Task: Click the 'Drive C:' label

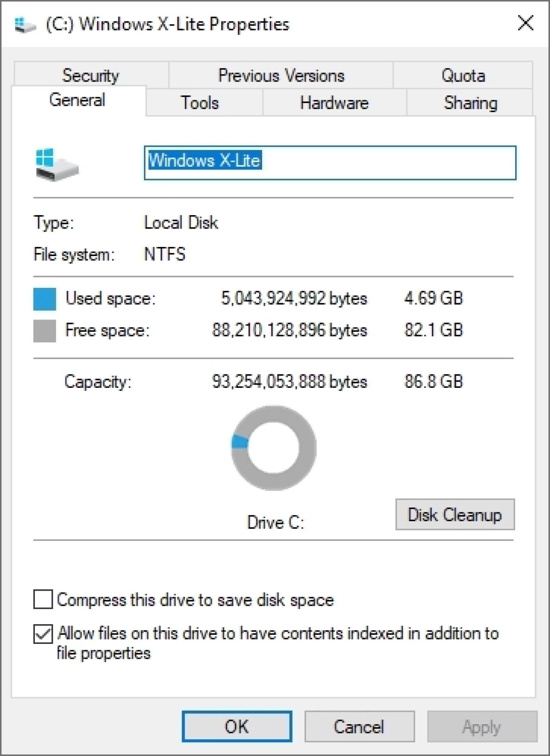Action: (275, 522)
